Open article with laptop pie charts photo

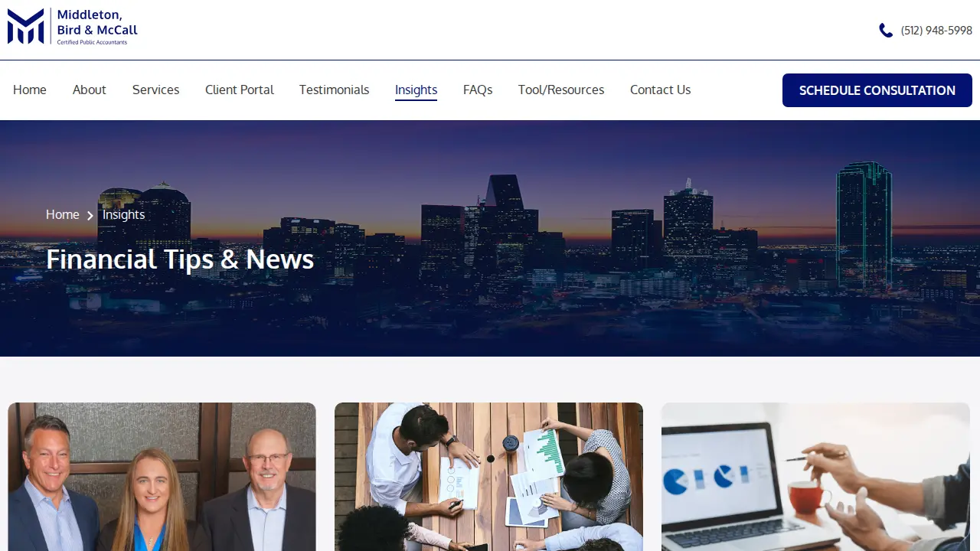[x=815, y=477]
